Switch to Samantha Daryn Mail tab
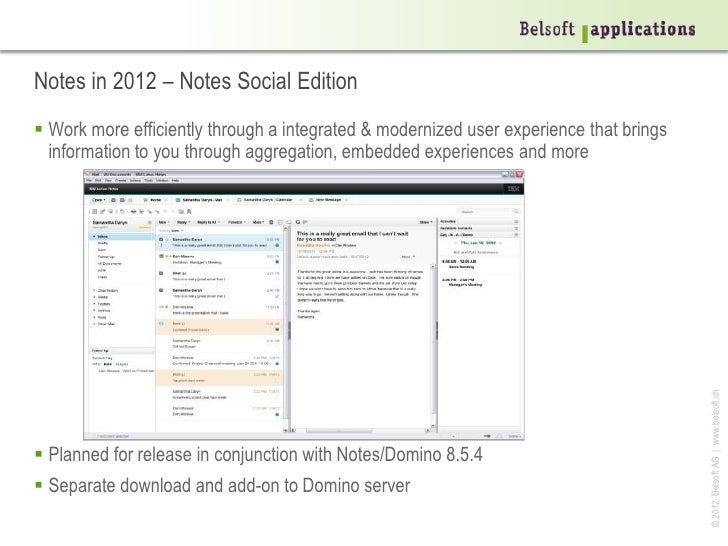The width and height of the screenshot is (728, 546). [x=202, y=200]
